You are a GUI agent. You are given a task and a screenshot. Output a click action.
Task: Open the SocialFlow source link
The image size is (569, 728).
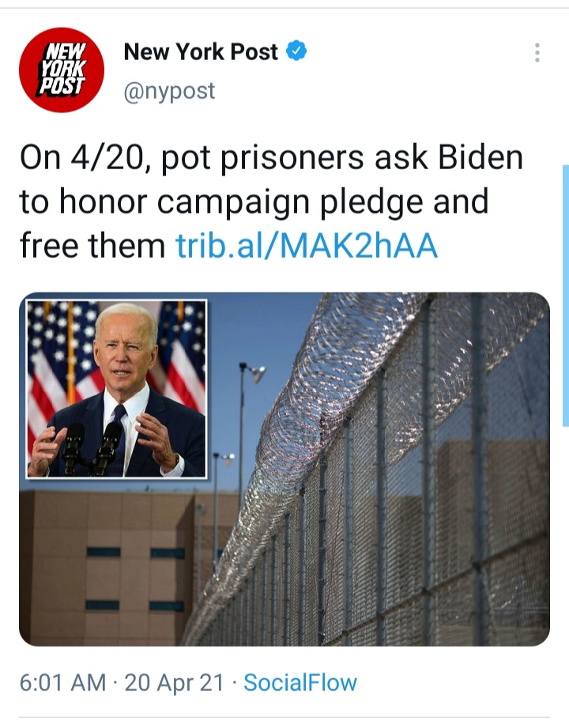tap(300, 682)
